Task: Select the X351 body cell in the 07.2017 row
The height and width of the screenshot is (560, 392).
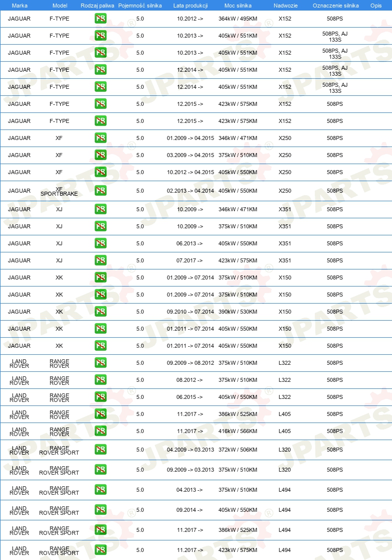Action: (285, 260)
